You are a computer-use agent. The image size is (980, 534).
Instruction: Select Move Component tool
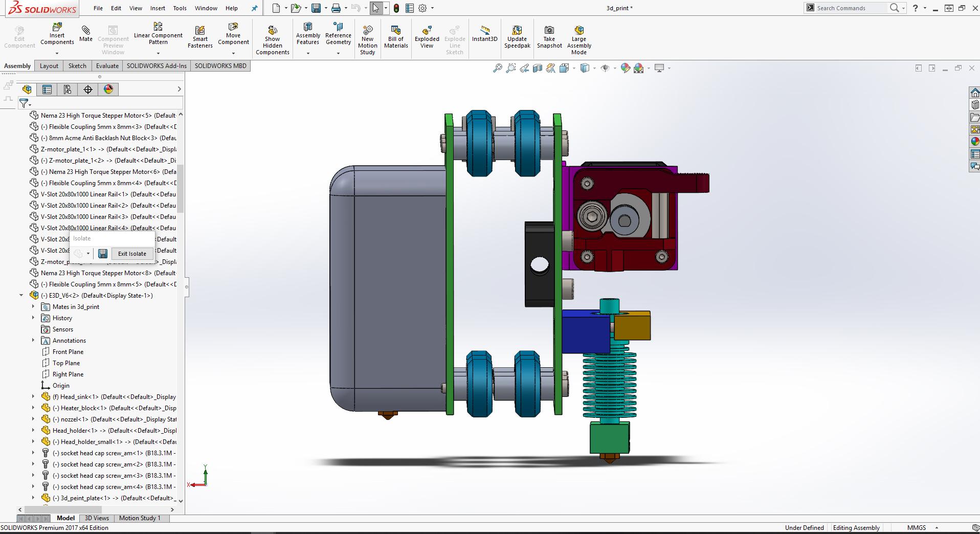click(x=233, y=34)
